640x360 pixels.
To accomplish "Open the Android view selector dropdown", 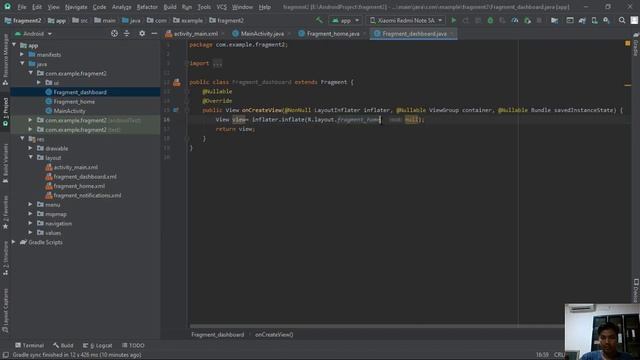I will click(x=33, y=33).
